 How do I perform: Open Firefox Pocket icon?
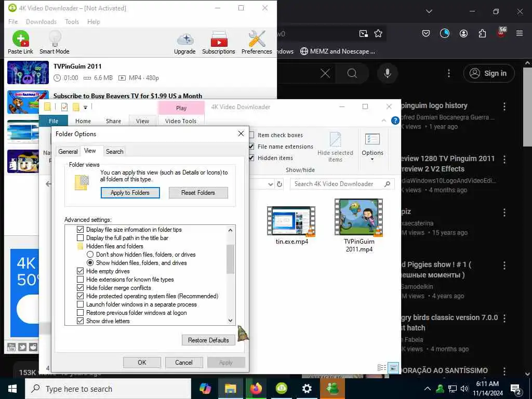pos(426,33)
